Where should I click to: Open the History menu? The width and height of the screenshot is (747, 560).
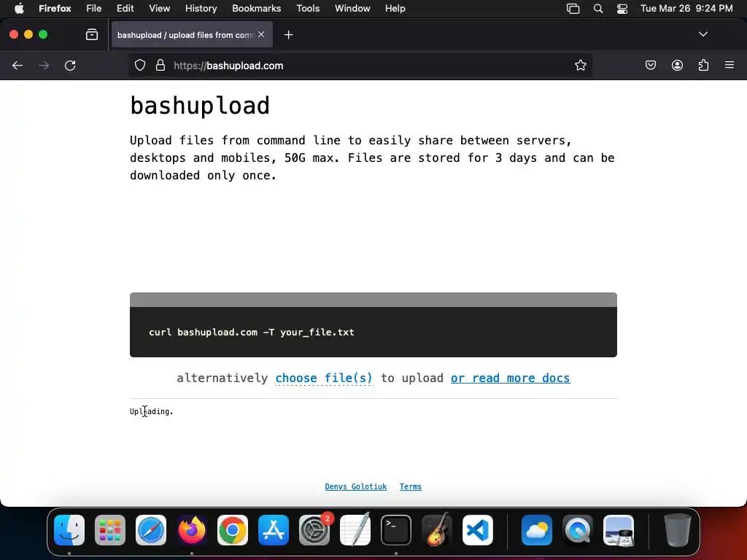201,9
